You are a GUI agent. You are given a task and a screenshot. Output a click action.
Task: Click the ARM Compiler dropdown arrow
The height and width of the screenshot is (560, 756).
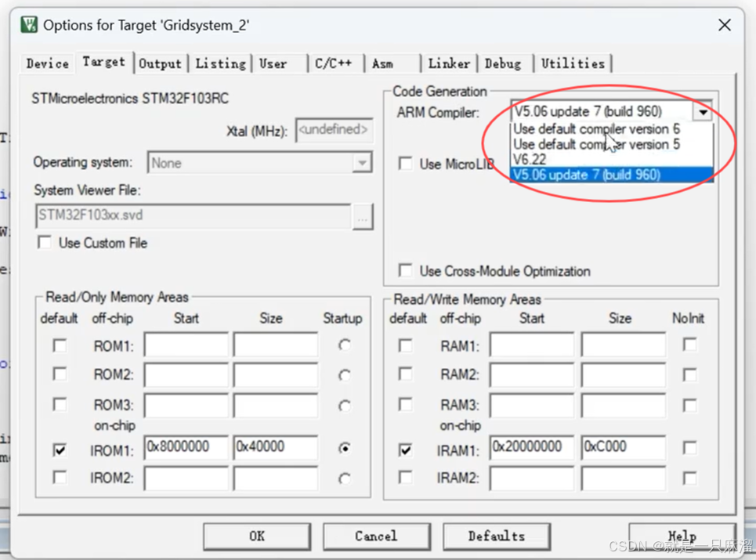pyautogui.click(x=703, y=112)
